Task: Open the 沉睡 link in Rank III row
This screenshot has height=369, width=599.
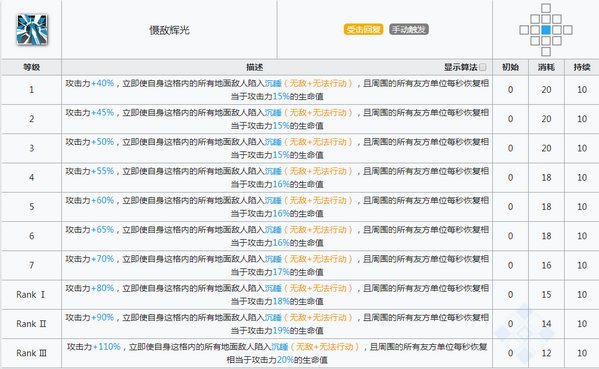Action: click(280, 347)
